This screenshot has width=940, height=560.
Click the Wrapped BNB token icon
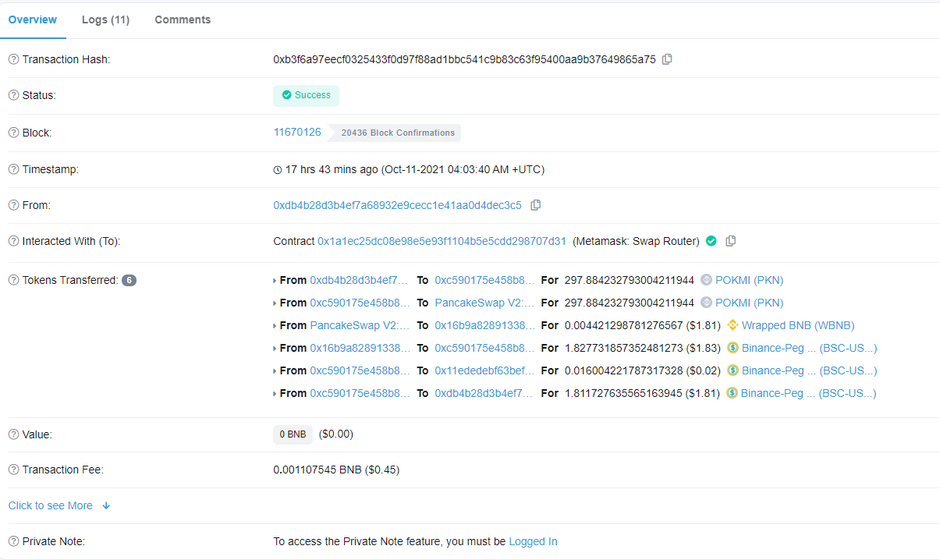click(x=732, y=325)
